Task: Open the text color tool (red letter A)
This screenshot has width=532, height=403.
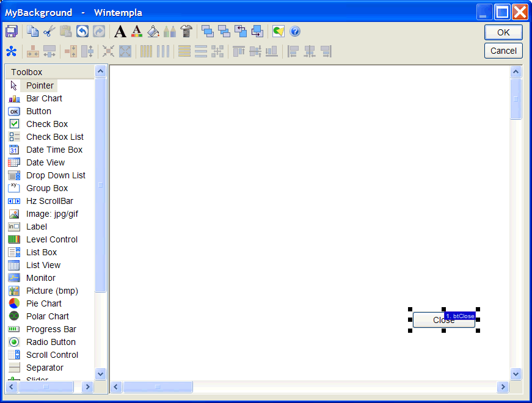Action: (137, 31)
